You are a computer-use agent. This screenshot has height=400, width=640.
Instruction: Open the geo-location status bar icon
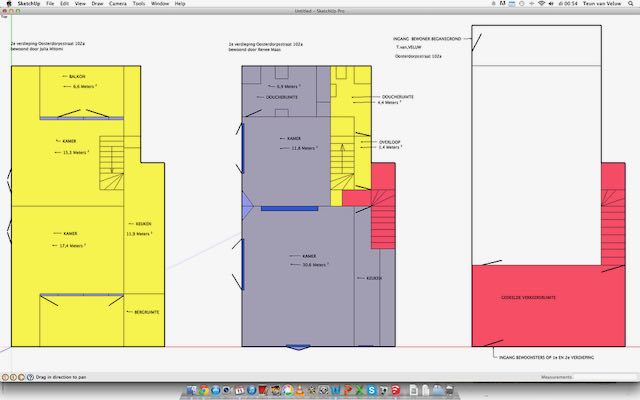pos(5,377)
